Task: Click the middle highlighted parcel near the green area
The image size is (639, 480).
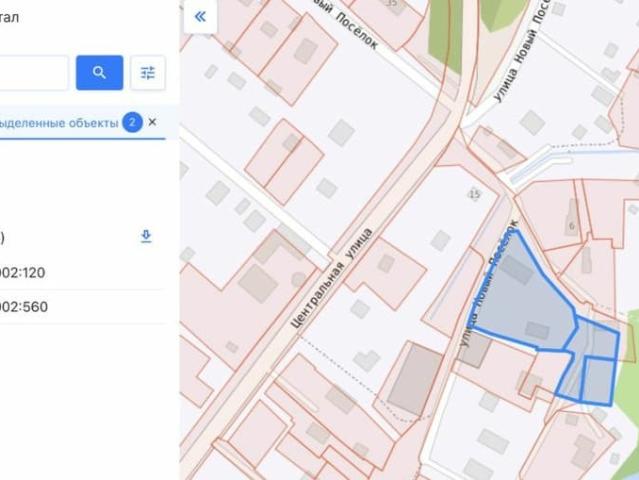Action: (597, 338)
